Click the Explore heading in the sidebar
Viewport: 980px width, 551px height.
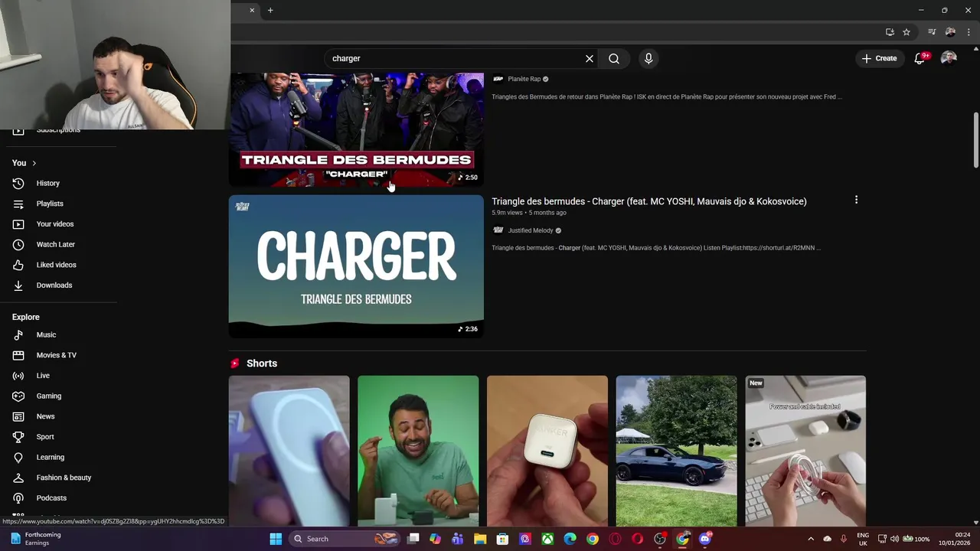(x=25, y=317)
